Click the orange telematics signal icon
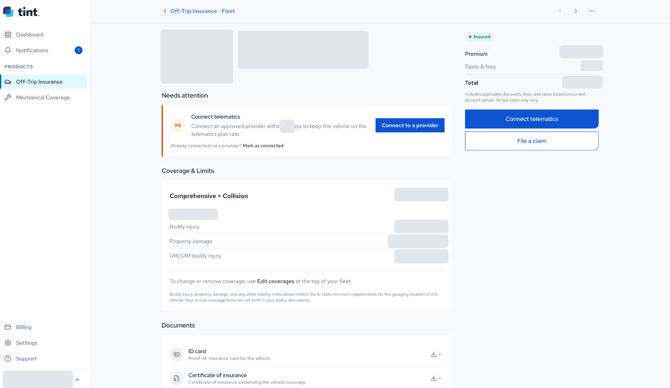670x388 pixels. pyautogui.click(x=178, y=125)
